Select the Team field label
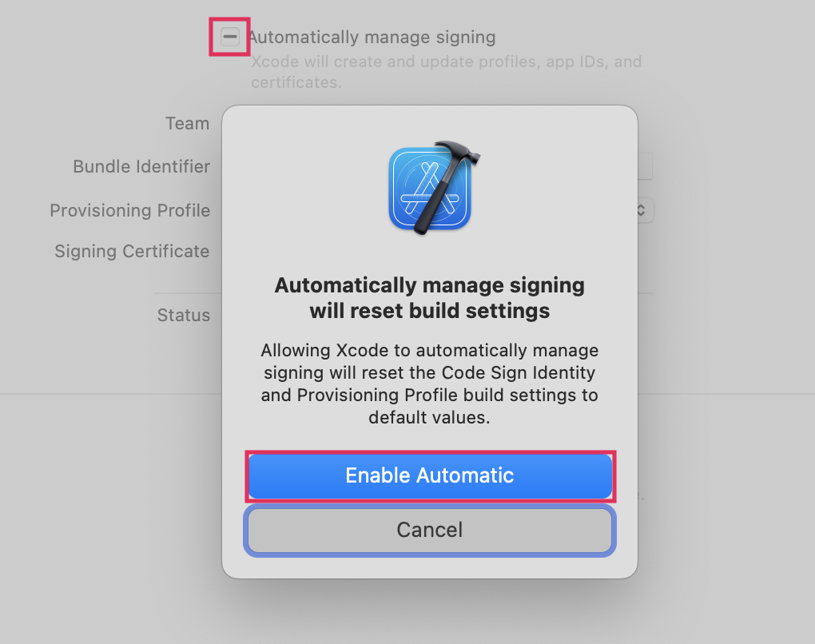 [187, 124]
